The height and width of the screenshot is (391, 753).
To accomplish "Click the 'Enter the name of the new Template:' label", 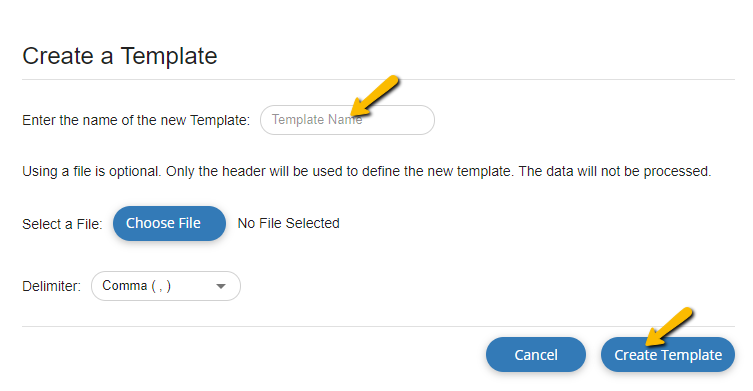I will pyautogui.click(x=136, y=120).
